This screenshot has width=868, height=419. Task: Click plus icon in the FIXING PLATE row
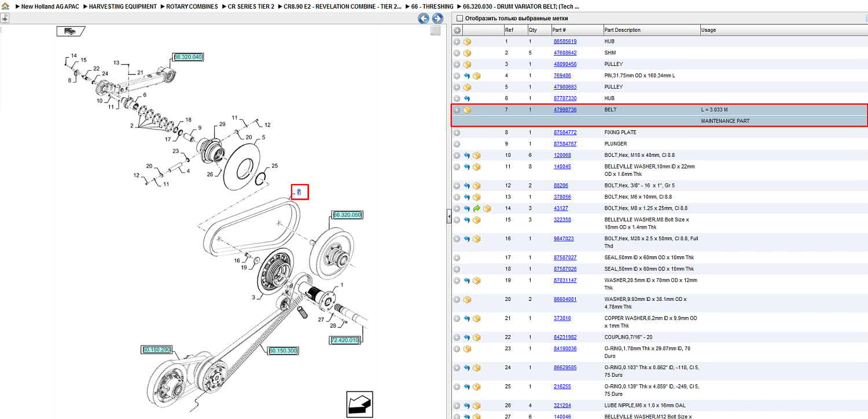point(457,133)
